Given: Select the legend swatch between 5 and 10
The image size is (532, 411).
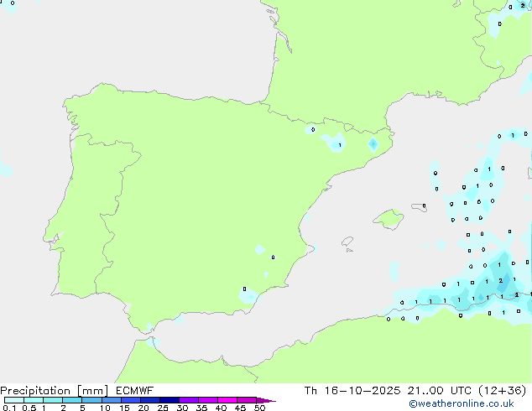Looking at the screenshot, I should 92,401.
